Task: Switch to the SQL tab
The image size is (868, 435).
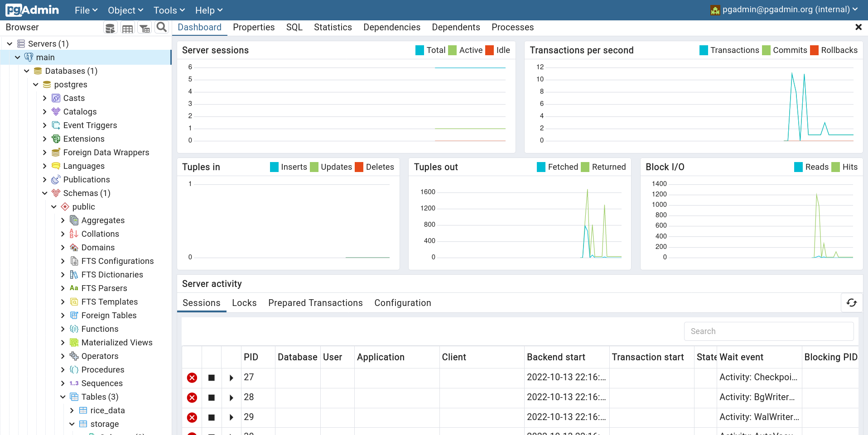Action: tap(294, 27)
